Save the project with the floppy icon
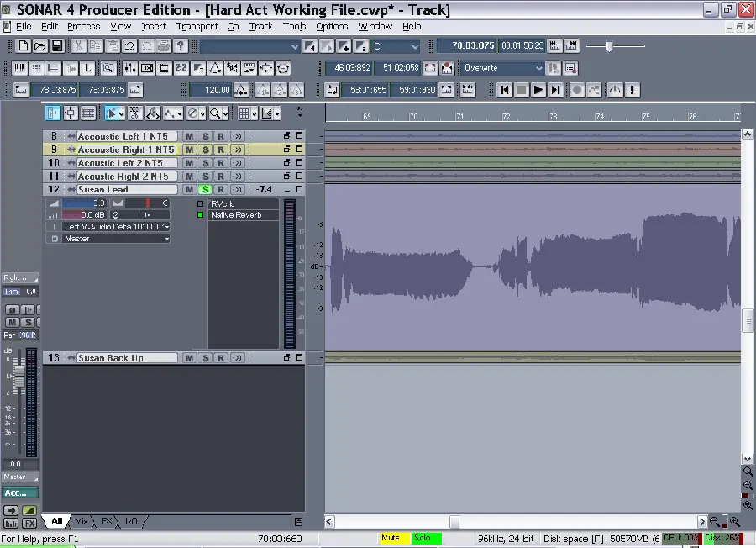The width and height of the screenshot is (756, 548). coord(57,46)
